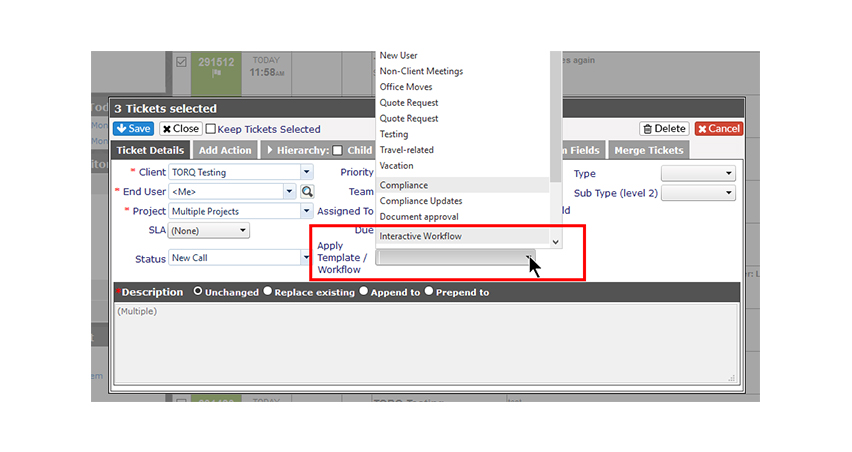Select the Prepend to radio button
This screenshot has width=852, height=452.
[x=429, y=291]
